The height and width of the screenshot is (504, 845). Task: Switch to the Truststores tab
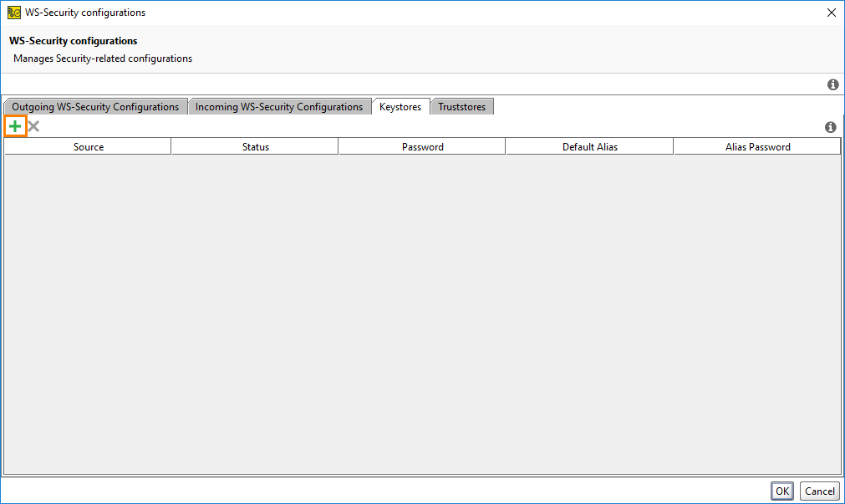coord(461,106)
